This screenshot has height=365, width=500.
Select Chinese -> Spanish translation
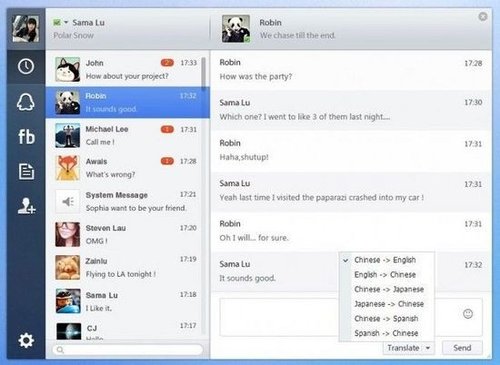click(386, 319)
